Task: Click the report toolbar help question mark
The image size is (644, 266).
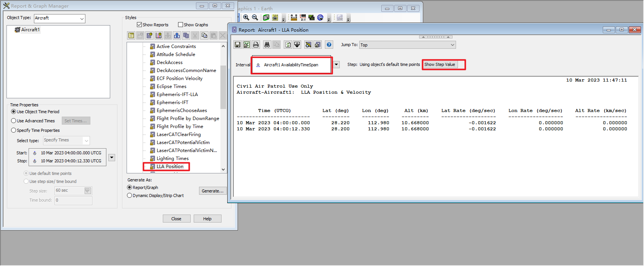Action: (x=329, y=45)
